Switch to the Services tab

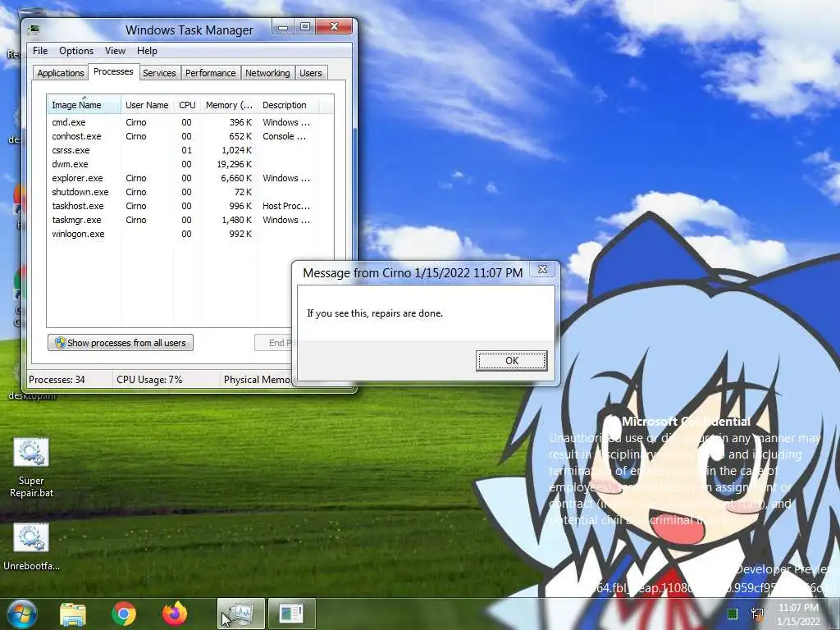point(159,73)
